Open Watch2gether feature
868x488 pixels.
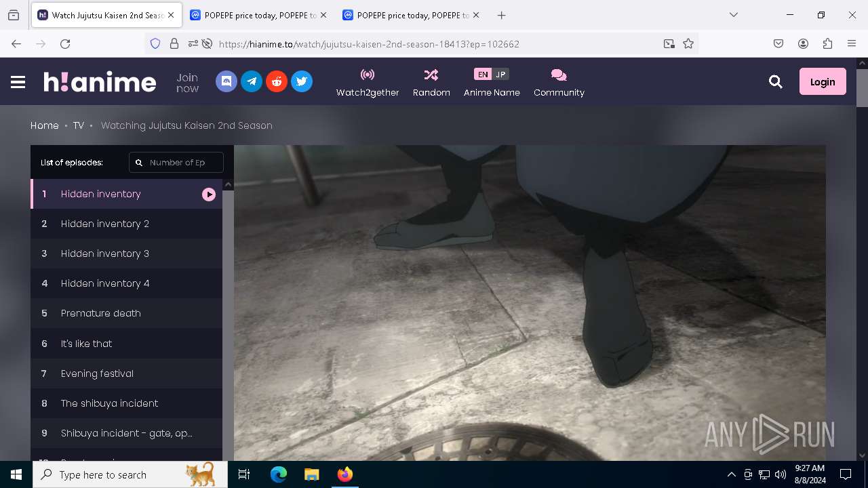368,83
